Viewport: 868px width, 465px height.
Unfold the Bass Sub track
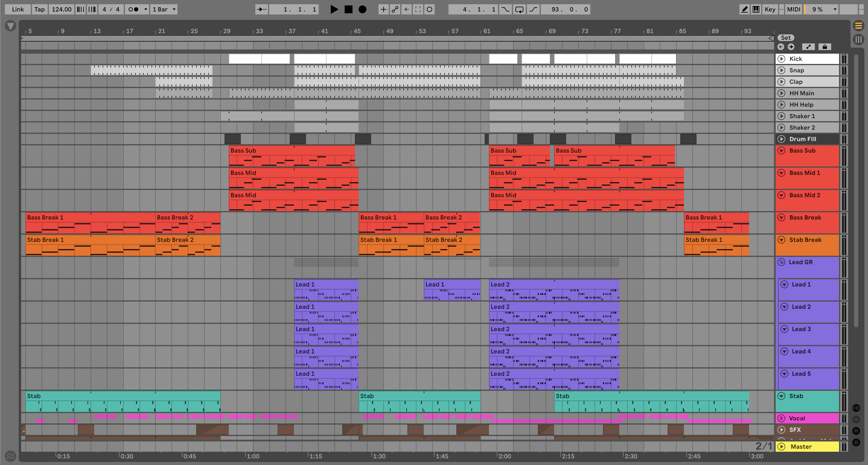[781, 150]
